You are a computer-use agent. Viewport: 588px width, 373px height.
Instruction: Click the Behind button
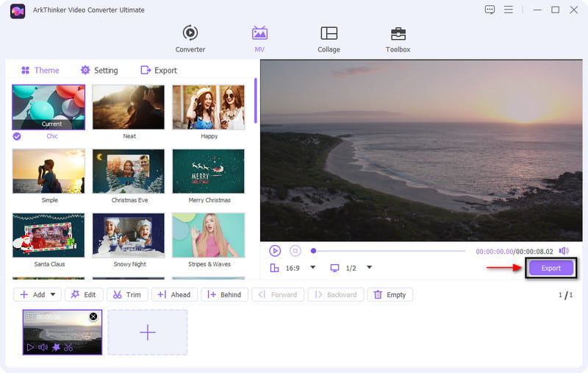(224, 294)
